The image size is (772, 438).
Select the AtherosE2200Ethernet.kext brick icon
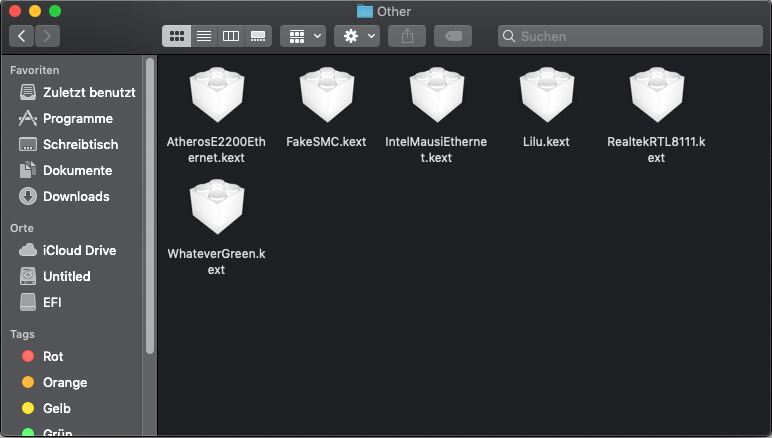[217, 94]
